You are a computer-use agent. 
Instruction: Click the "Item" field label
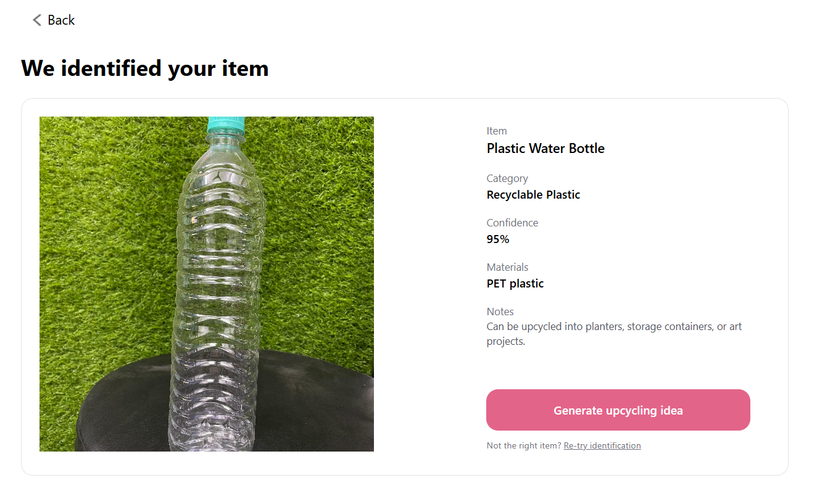[x=497, y=131]
